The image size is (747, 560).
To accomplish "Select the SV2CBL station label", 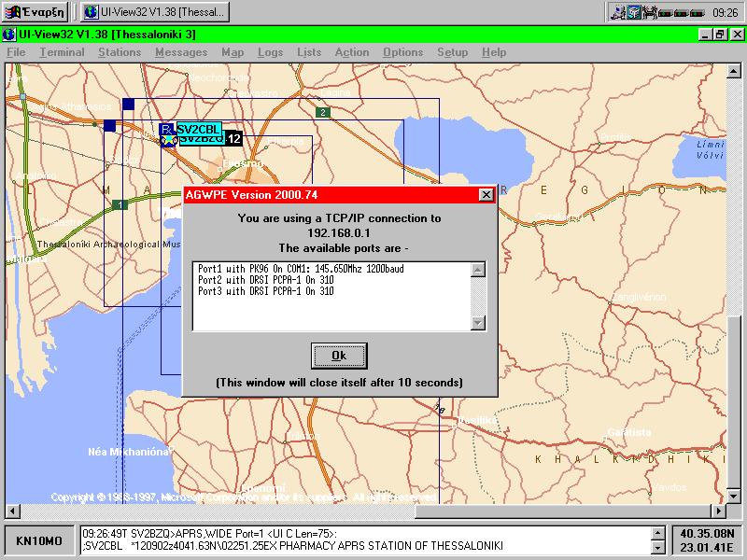I will (x=199, y=129).
